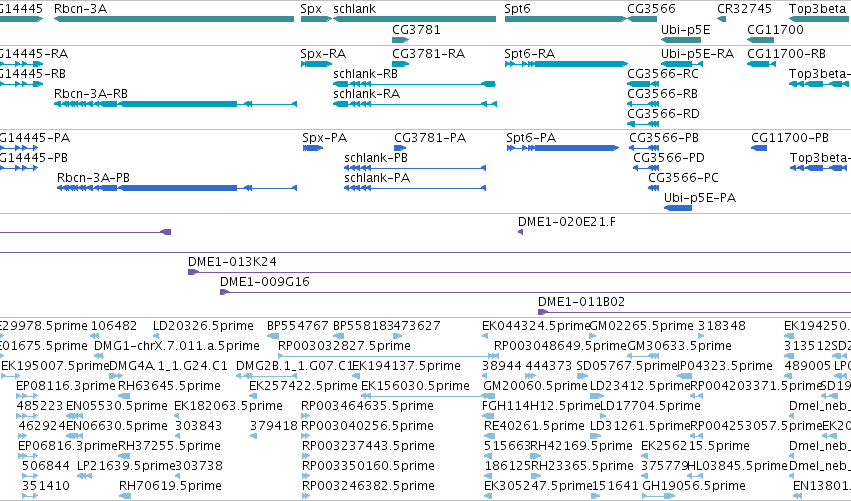Select transcript Rbcn-3A-RB
This screenshot has width=851, height=501.
coord(175,104)
